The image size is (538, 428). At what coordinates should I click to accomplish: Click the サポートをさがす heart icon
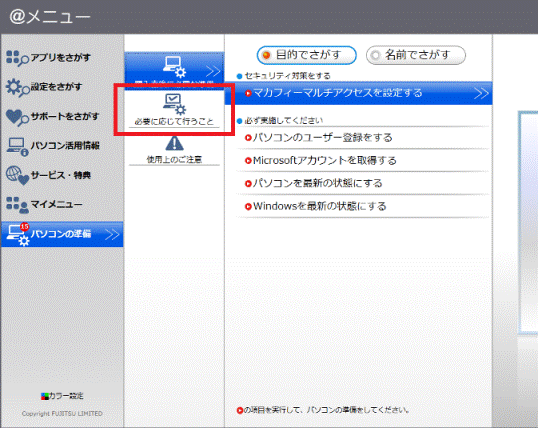(17, 117)
